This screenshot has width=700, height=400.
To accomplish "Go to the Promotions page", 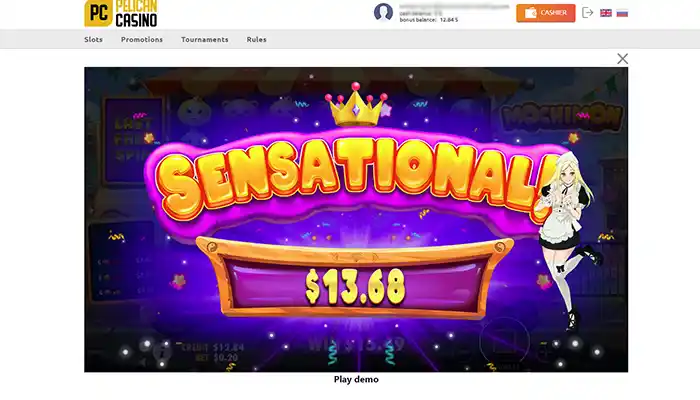I will (x=142, y=39).
